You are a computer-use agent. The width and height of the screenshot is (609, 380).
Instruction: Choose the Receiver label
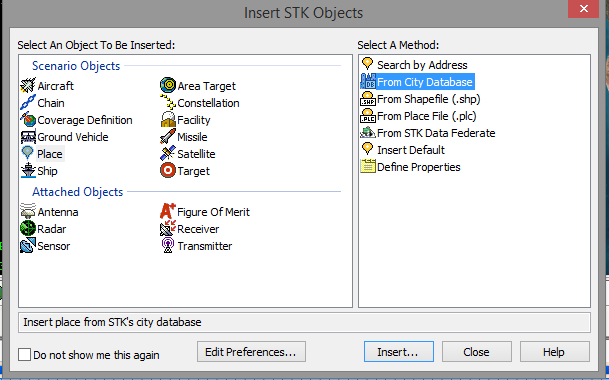198,229
